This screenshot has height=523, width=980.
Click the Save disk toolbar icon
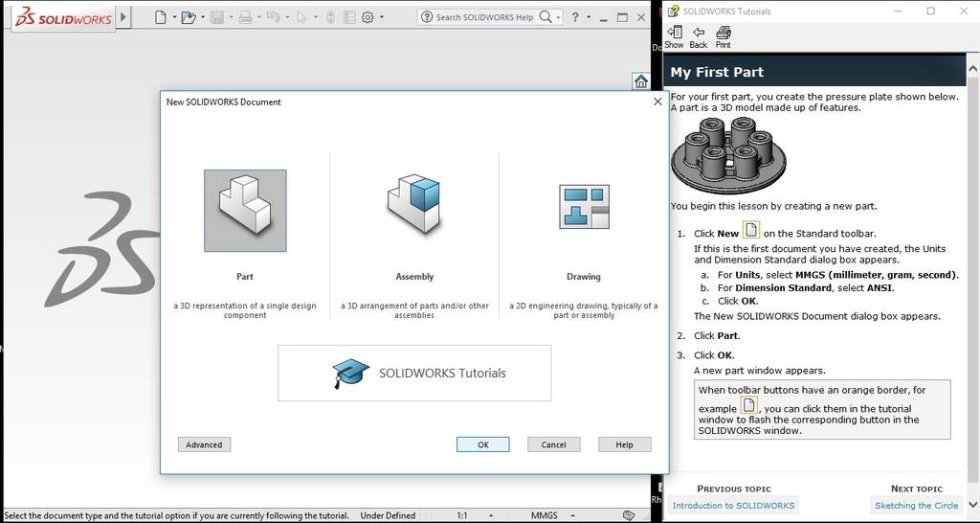point(217,17)
